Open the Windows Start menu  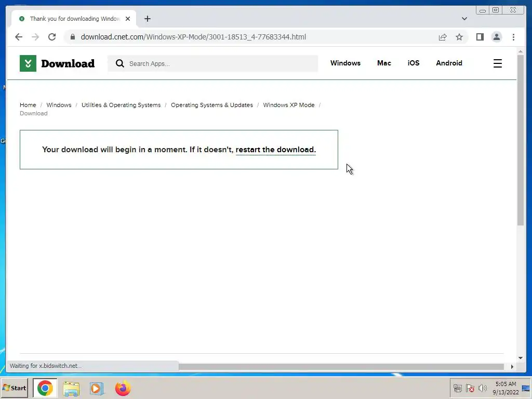coord(14,388)
